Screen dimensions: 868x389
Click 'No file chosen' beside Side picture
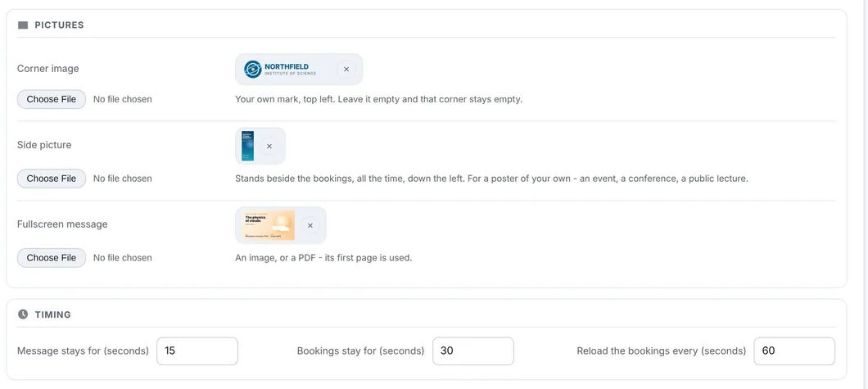coord(122,179)
